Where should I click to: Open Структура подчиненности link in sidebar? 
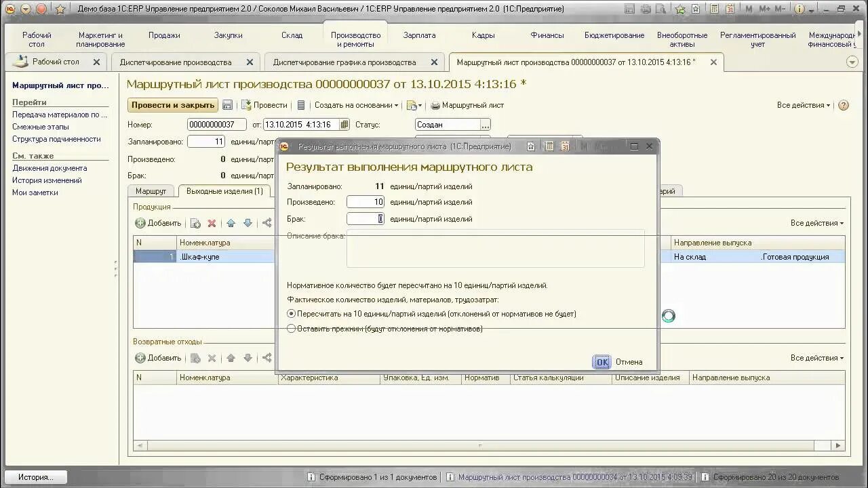tap(56, 139)
